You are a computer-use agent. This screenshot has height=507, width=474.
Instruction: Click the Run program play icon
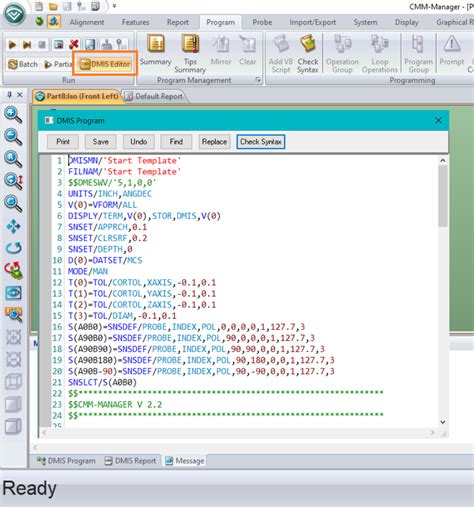[x=12, y=44]
